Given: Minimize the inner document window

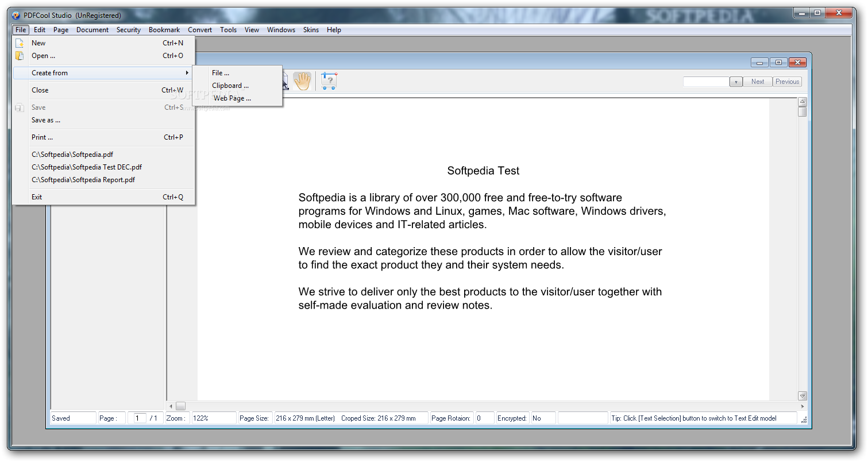Looking at the screenshot, I should (x=759, y=63).
